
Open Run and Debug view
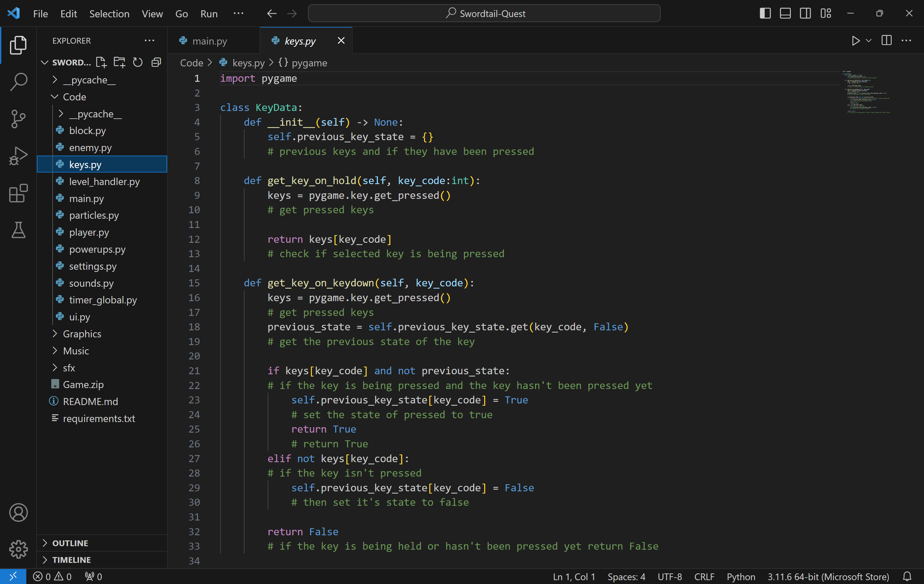pos(18,156)
